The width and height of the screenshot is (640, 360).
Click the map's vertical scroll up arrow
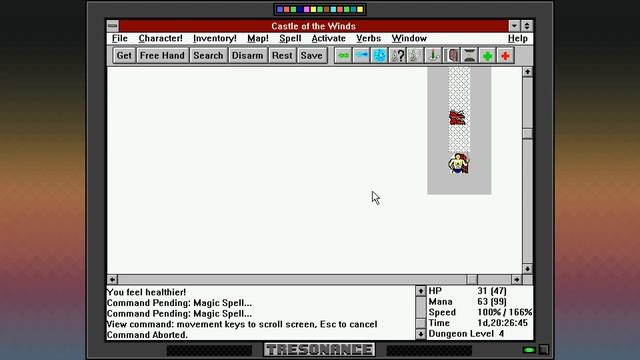[x=527, y=72]
